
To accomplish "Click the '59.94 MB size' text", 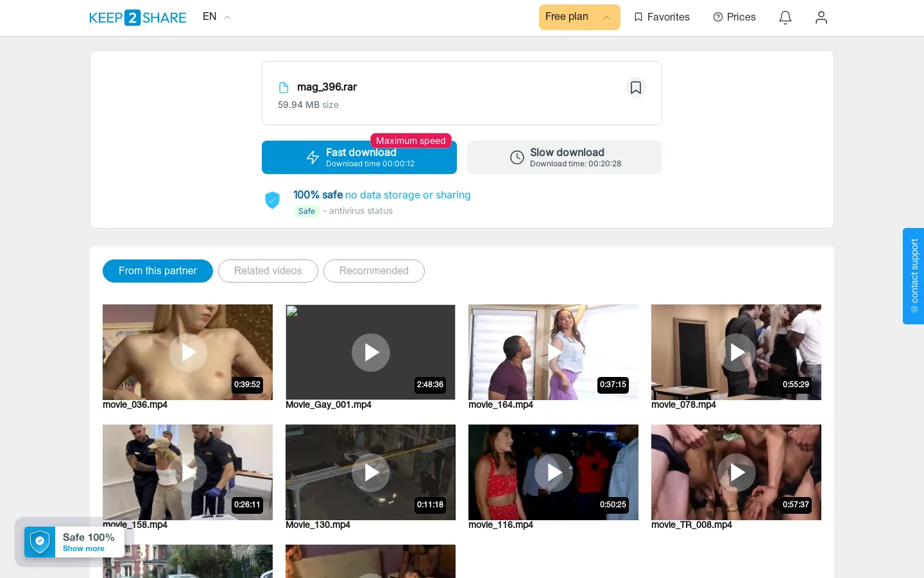I will pos(308,105).
